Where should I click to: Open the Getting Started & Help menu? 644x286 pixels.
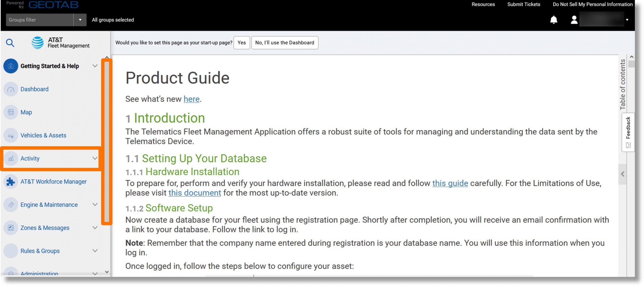[x=49, y=66]
